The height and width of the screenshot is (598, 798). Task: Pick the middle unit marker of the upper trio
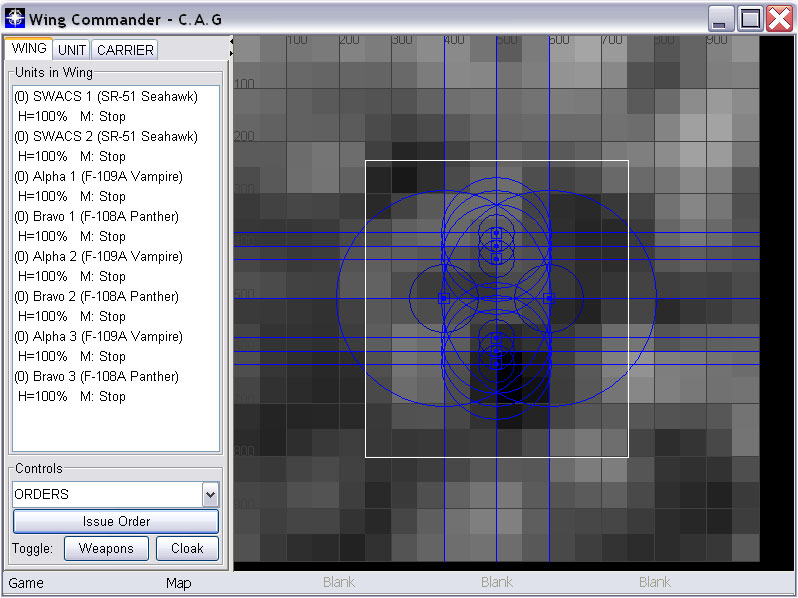(x=496, y=246)
